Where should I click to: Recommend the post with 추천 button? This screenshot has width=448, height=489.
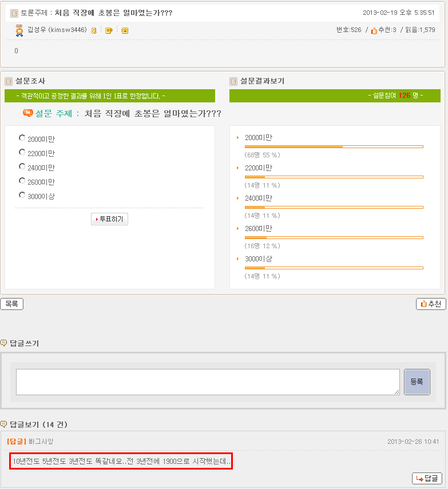coord(431,304)
